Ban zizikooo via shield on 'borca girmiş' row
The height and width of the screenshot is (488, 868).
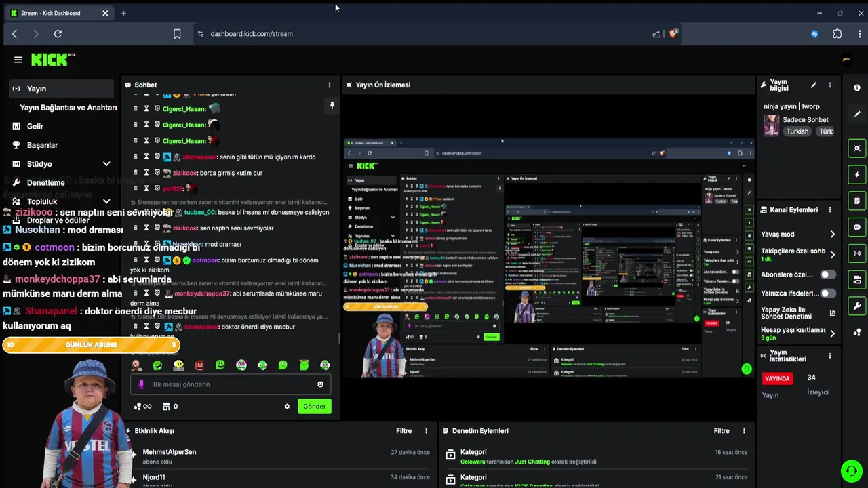157,173
